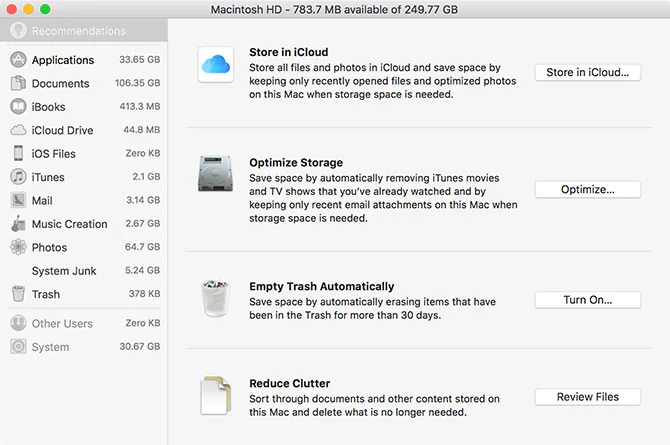Click the iBooks book icon
Viewport: 670px width, 445px height.
tap(18, 106)
